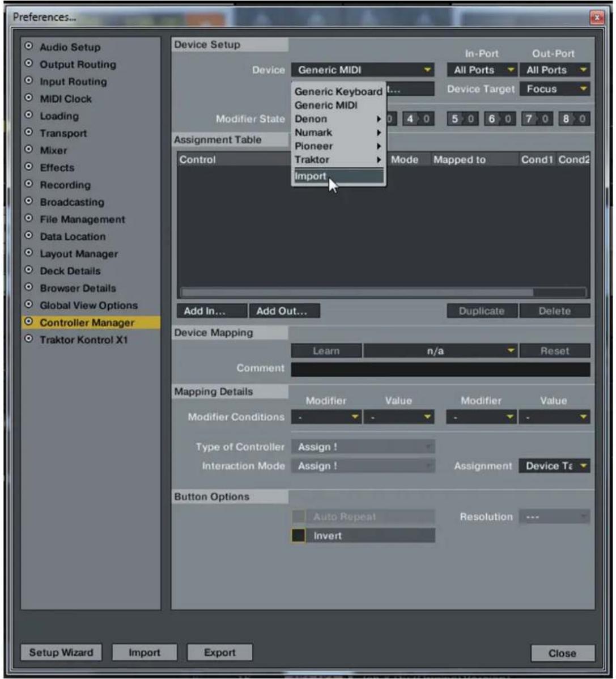This screenshot has width=616, height=679.
Task: Expand the Pioneer submenu
Action: point(338,146)
